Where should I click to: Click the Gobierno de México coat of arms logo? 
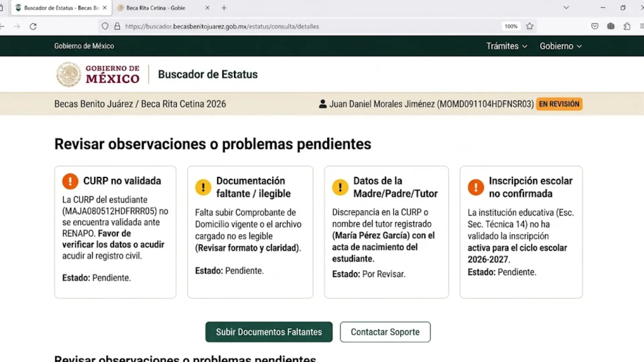68,74
